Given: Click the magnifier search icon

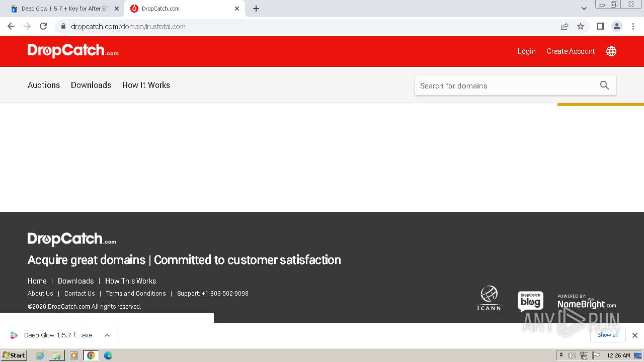Looking at the screenshot, I should point(604,85).
